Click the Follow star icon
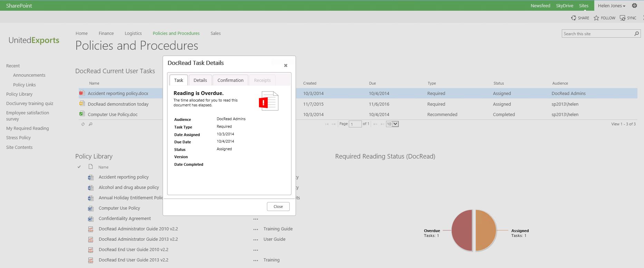This screenshot has width=644, height=268. pyautogui.click(x=596, y=18)
